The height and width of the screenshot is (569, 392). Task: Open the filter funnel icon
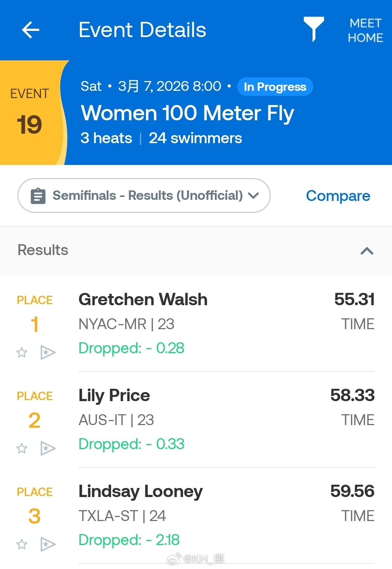pos(314,29)
